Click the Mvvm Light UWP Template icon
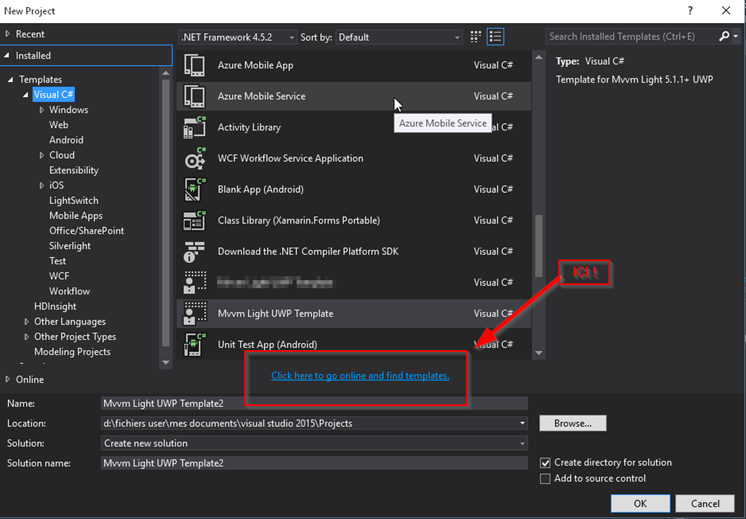 pyautogui.click(x=195, y=313)
